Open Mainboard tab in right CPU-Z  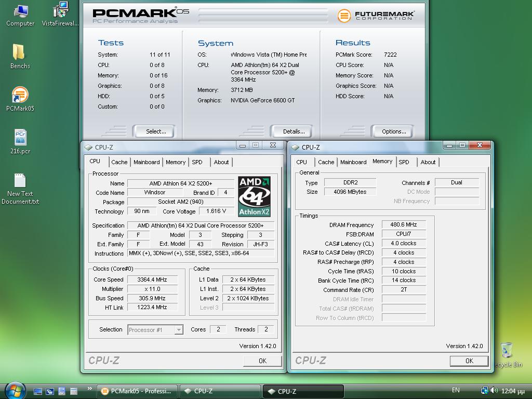pos(353,162)
